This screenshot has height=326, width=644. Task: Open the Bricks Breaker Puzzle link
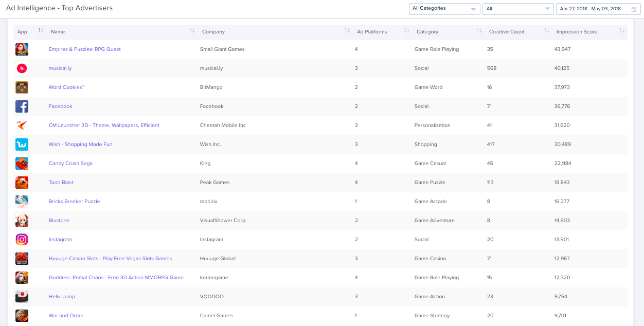(74, 202)
